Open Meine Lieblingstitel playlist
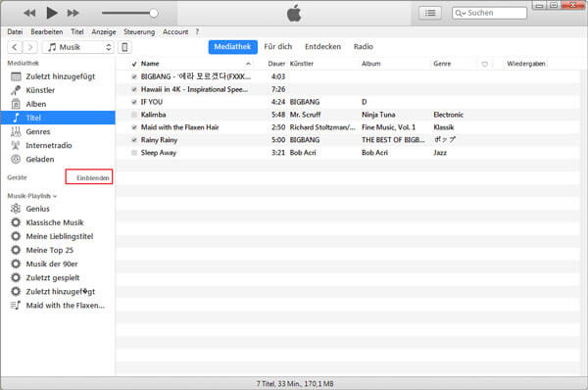This screenshot has height=390, width=588. tap(58, 236)
